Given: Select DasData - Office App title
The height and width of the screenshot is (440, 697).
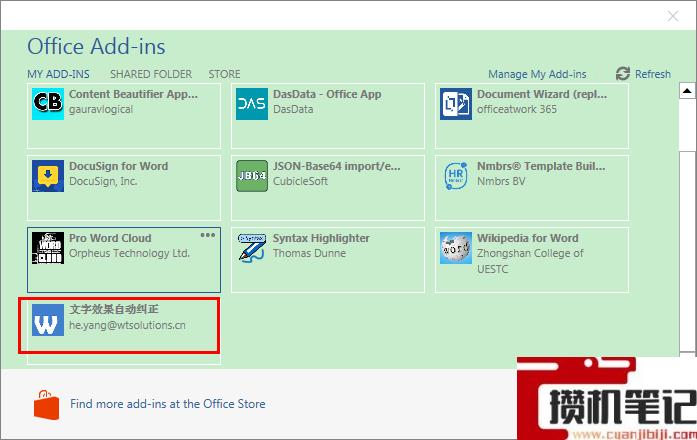Looking at the screenshot, I should click(327, 94).
